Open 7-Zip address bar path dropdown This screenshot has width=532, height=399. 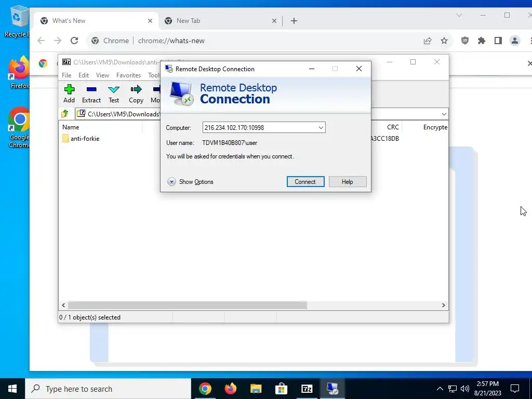point(444,114)
